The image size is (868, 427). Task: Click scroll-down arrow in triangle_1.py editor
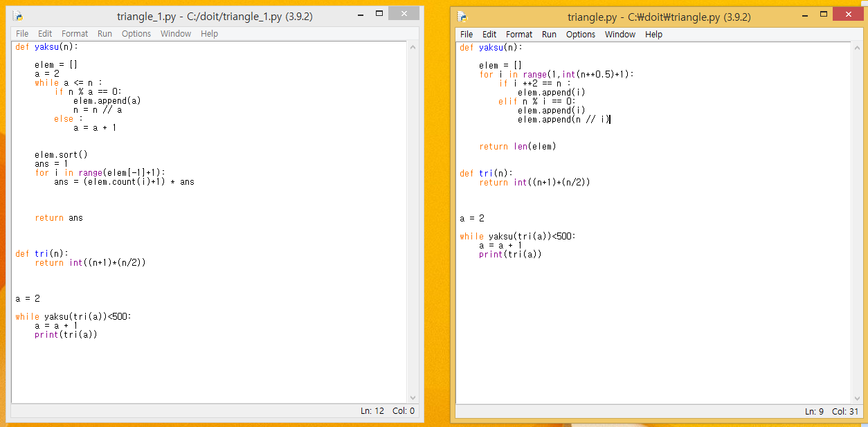(x=413, y=397)
